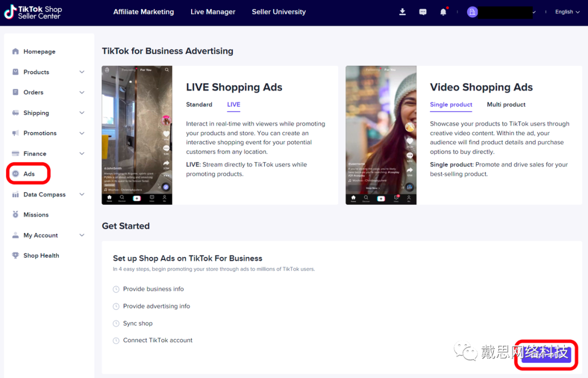The width and height of the screenshot is (588, 378).
Task: Click the clock icon beside Provide advertising info
Action: (x=117, y=306)
